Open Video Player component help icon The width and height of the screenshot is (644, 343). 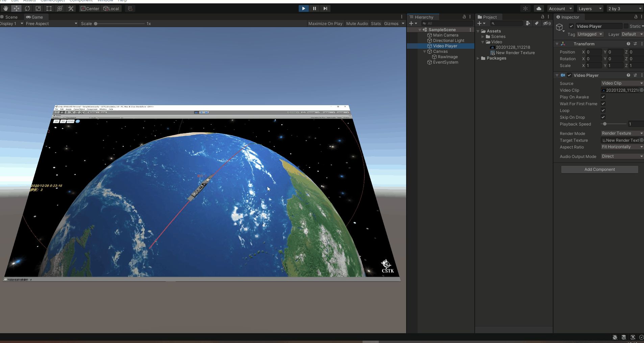point(628,75)
